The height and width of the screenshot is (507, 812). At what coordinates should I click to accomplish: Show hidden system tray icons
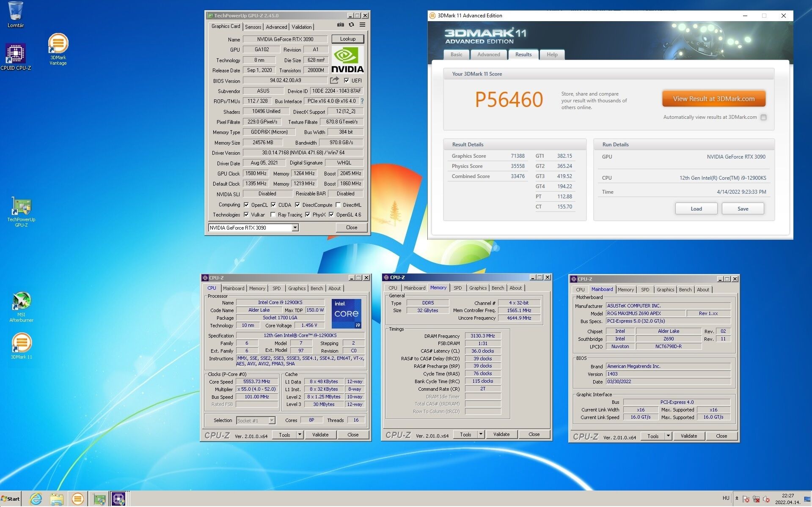737,499
